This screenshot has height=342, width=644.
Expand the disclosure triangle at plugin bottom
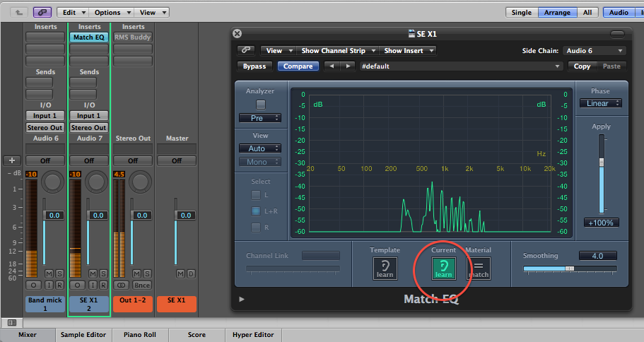point(242,299)
